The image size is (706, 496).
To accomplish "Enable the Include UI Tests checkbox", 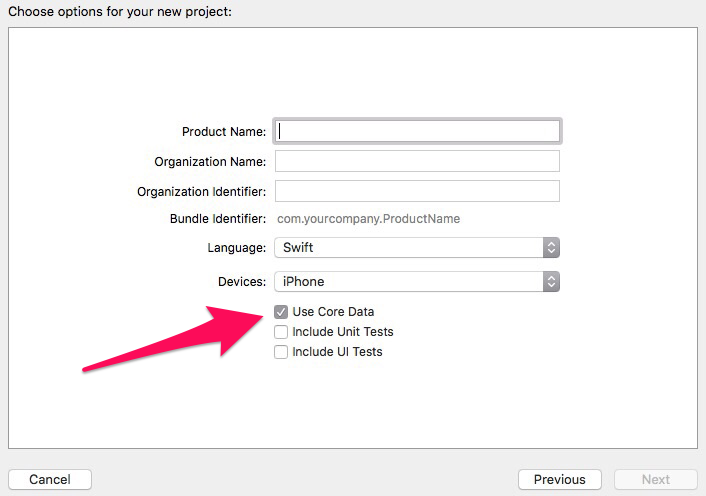I will click(x=281, y=352).
